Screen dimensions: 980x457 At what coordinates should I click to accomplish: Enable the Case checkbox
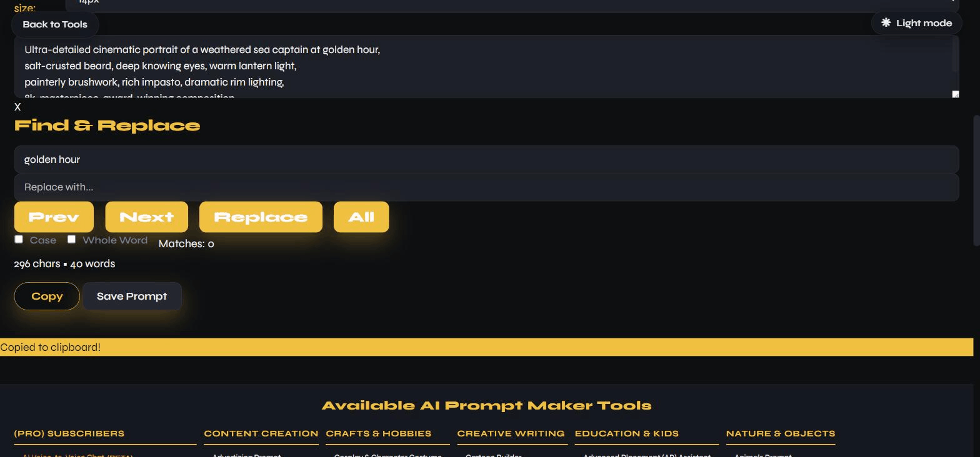pos(19,239)
